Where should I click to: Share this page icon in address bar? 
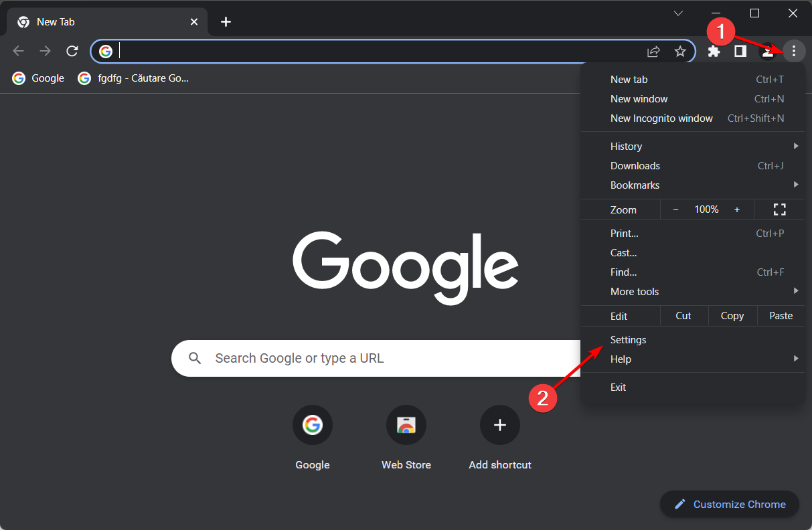coord(653,52)
